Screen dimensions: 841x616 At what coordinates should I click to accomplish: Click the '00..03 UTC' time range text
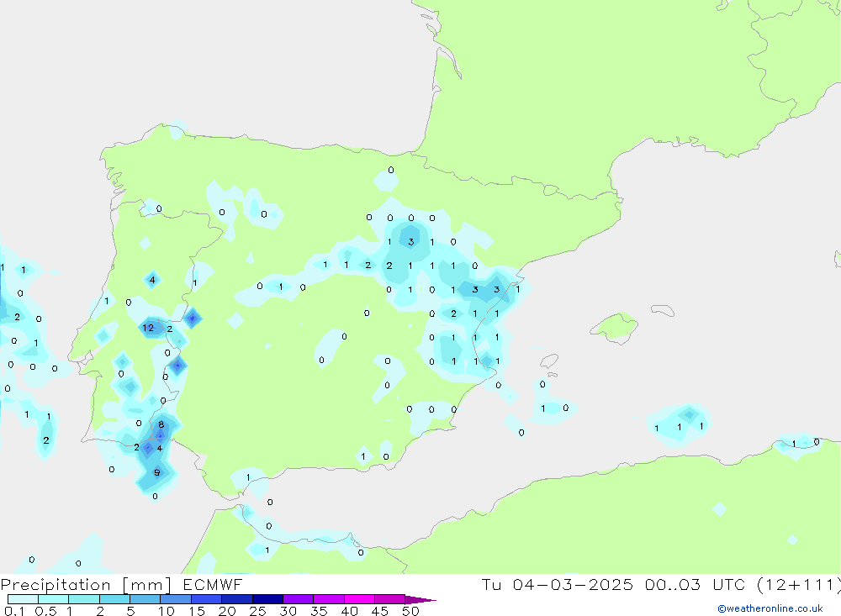tap(695, 584)
